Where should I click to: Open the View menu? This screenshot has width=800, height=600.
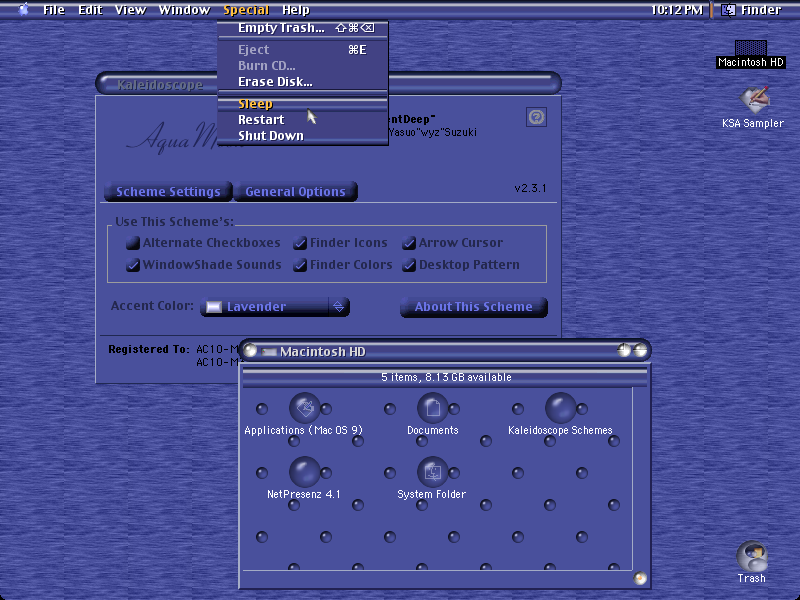[131, 10]
